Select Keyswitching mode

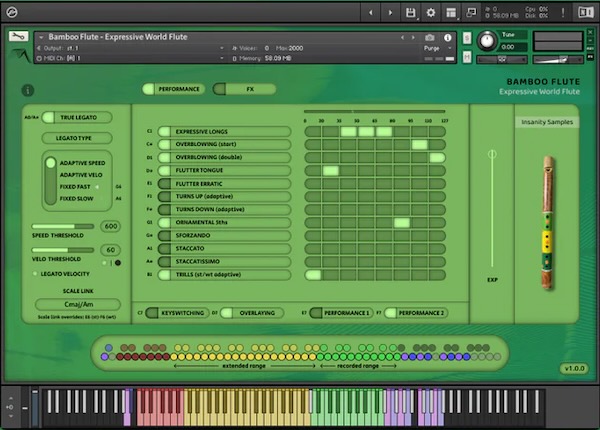[177, 313]
